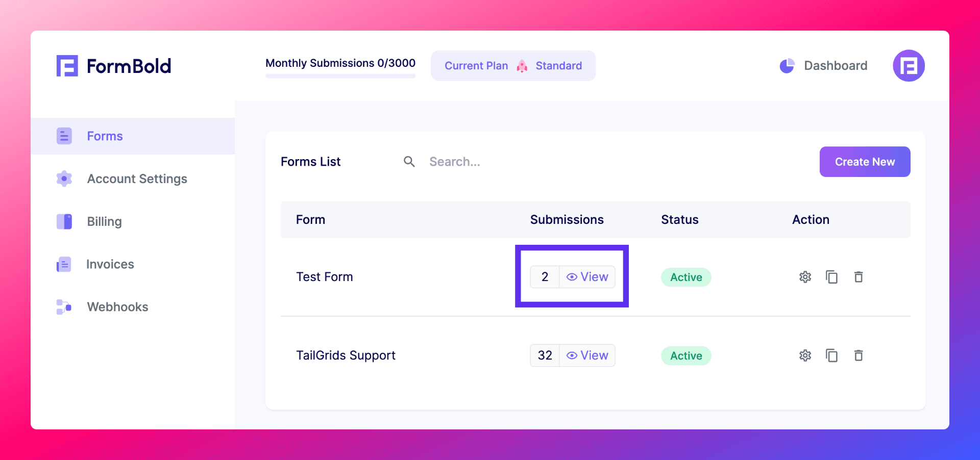Duplicate the TailGrids Support form
The height and width of the screenshot is (460, 980).
(x=832, y=355)
